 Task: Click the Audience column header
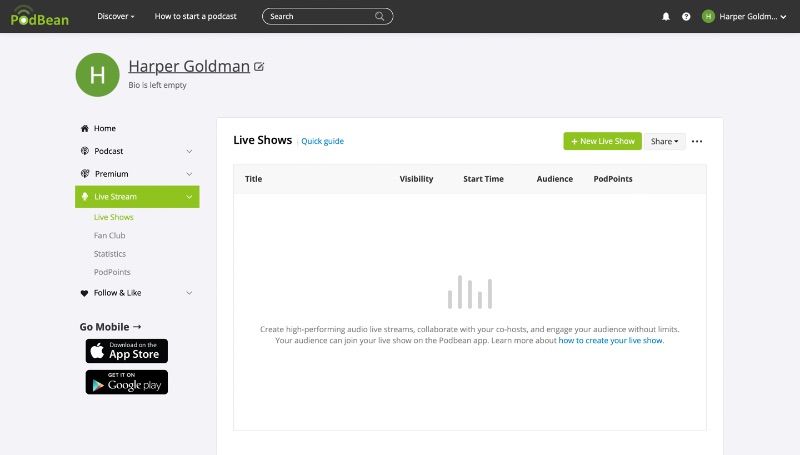coord(555,179)
